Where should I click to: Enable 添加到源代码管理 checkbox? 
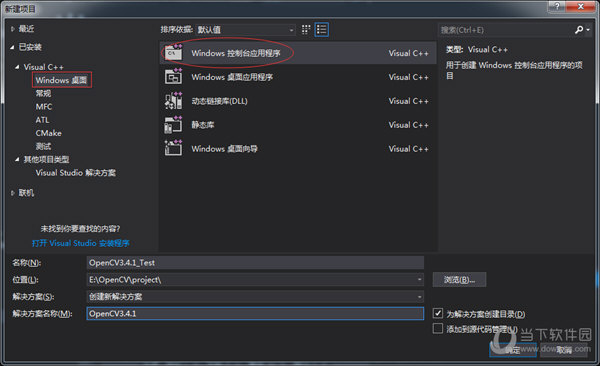click(x=438, y=328)
